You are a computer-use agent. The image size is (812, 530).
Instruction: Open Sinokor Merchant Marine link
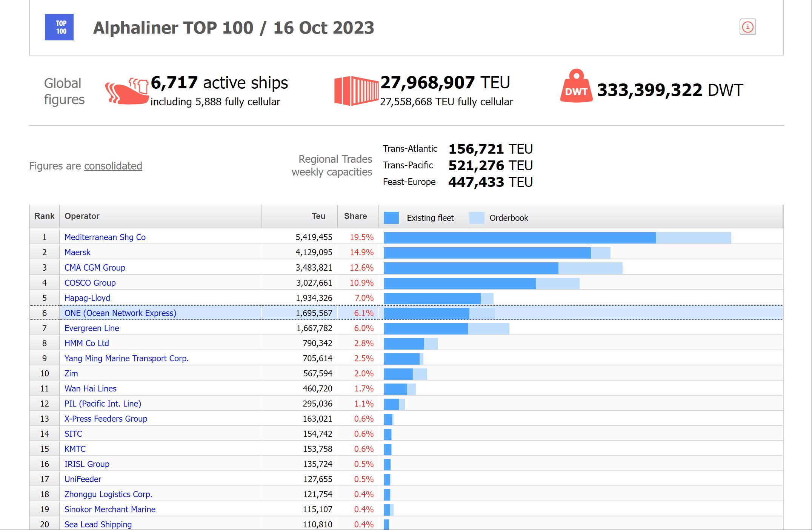110,509
